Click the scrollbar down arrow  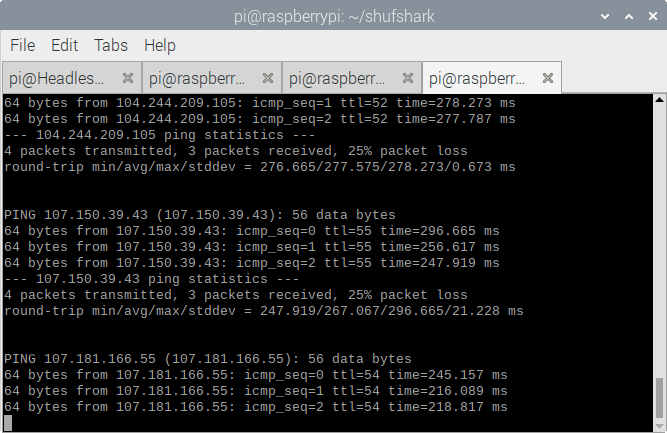point(659,426)
